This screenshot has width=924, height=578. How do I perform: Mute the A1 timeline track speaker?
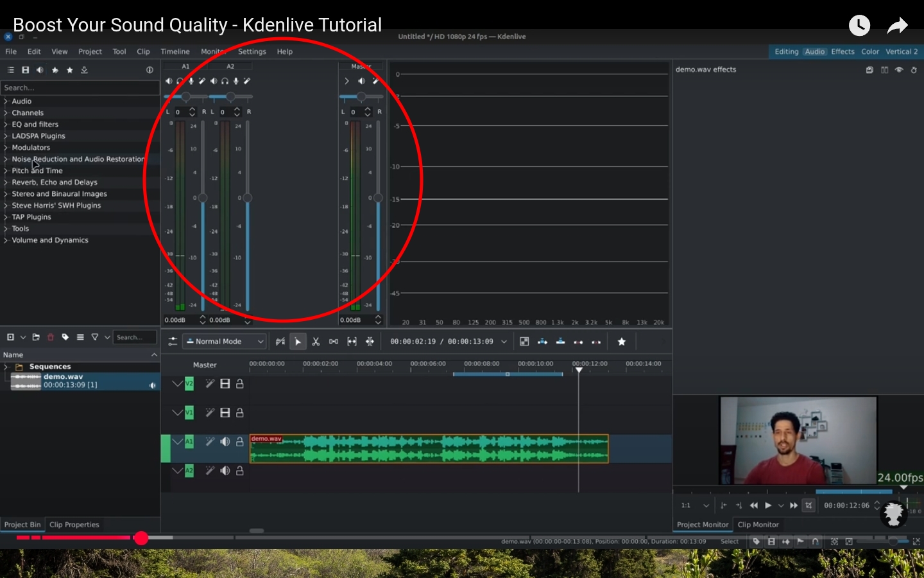point(225,442)
